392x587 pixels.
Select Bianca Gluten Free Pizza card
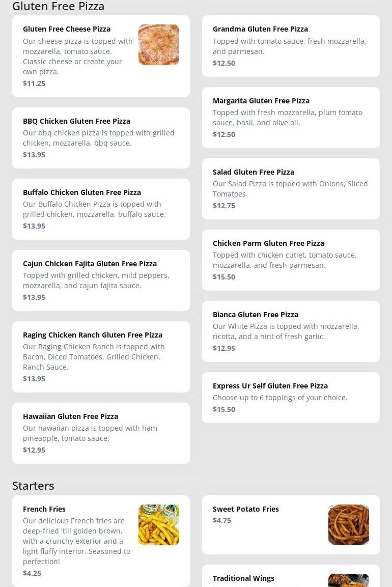[291, 331]
